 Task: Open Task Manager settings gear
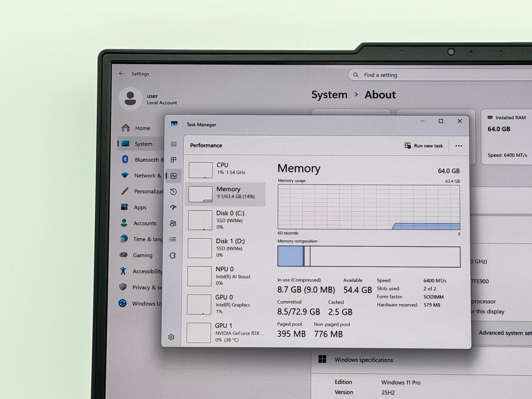pyautogui.click(x=171, y=337)
